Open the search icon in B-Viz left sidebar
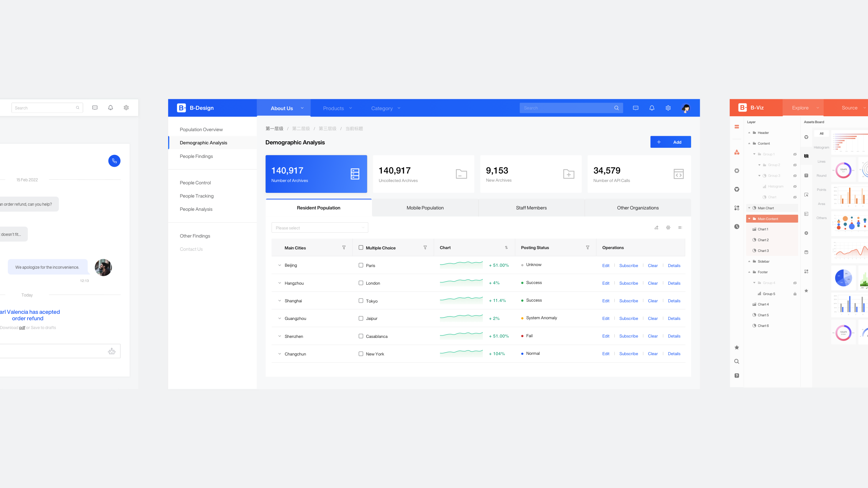Screen dimensions: 868x488 (736, 361)
